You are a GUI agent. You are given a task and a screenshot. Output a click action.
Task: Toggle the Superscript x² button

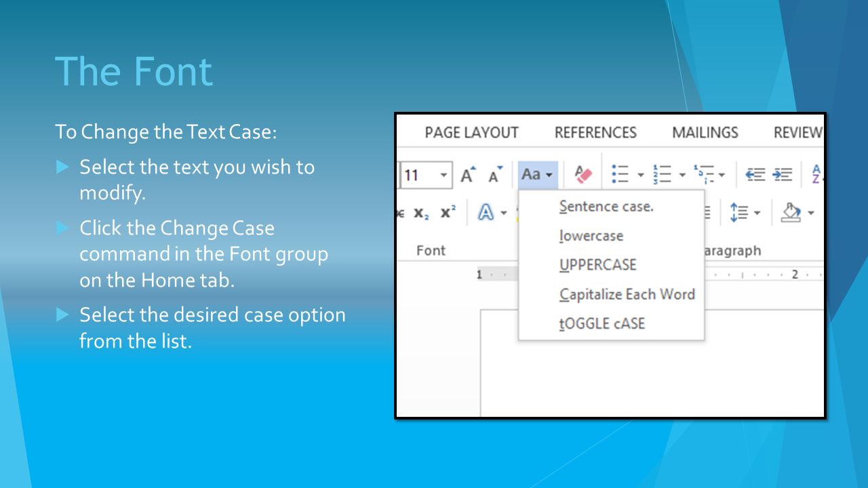point(448,213)
